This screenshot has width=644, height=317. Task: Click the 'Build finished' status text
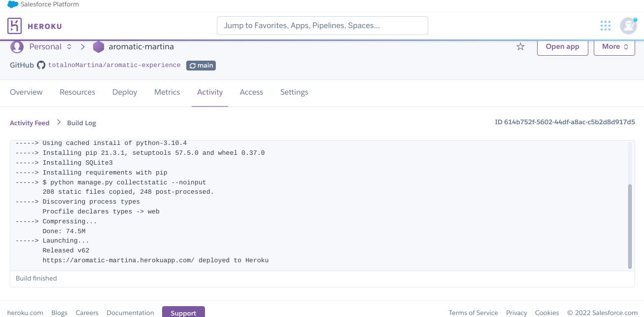(x=36, y=279)
